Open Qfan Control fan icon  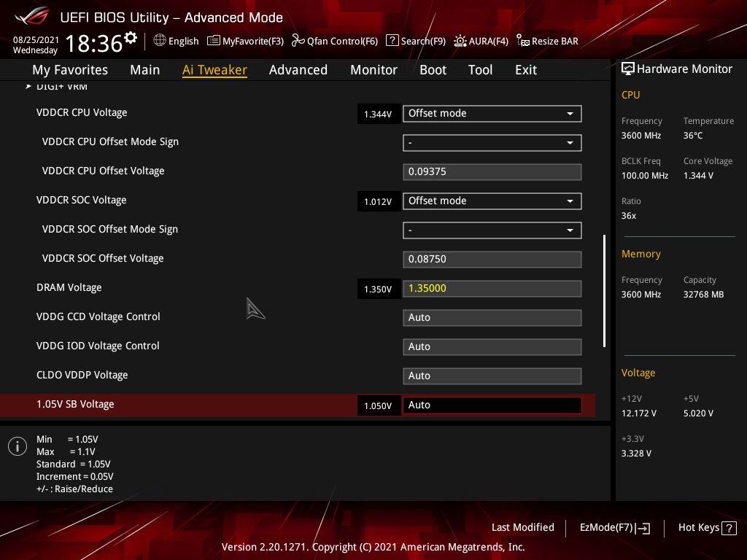pos(298,41)
